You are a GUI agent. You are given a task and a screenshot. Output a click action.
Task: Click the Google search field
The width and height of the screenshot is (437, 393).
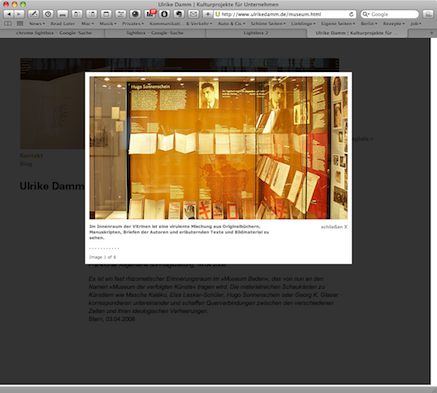pos(390,14)
